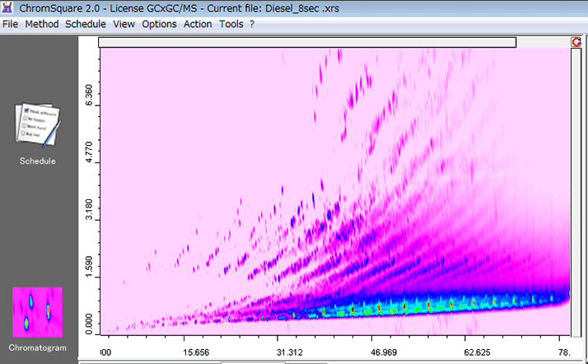Click the Chromatogram thumbnail icon
The width and height of the screenshot is (588, 364).
(37, 310)
